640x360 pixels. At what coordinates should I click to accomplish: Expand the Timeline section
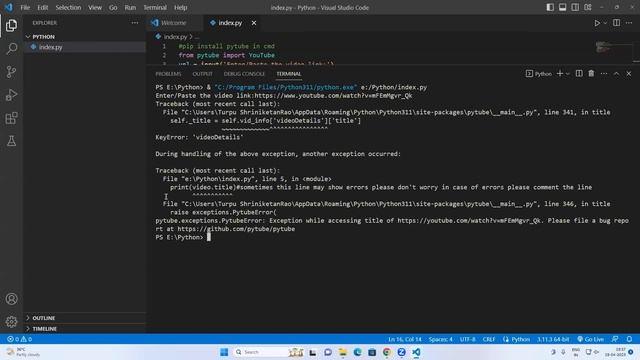click(85, 329)
